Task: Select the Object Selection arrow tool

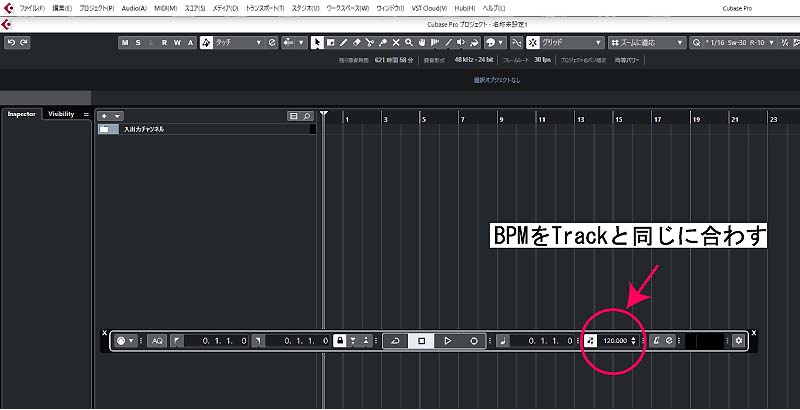Action: click(317, 43)
